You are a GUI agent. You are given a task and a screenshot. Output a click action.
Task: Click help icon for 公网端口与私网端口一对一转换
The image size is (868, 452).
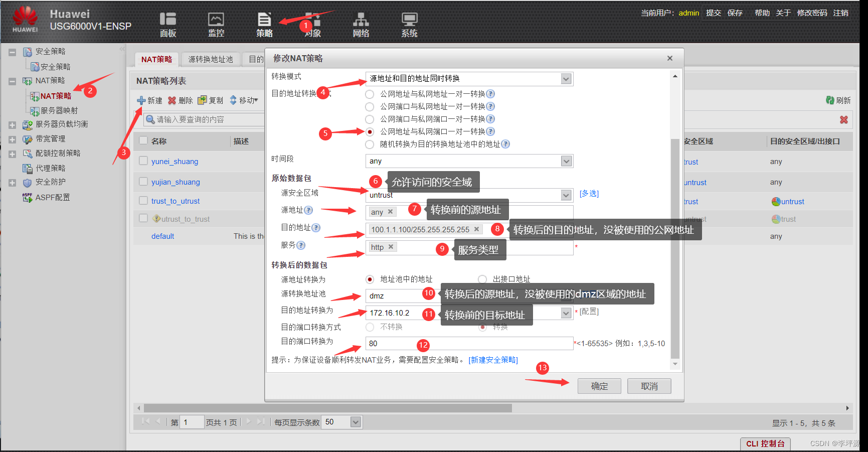490,119
